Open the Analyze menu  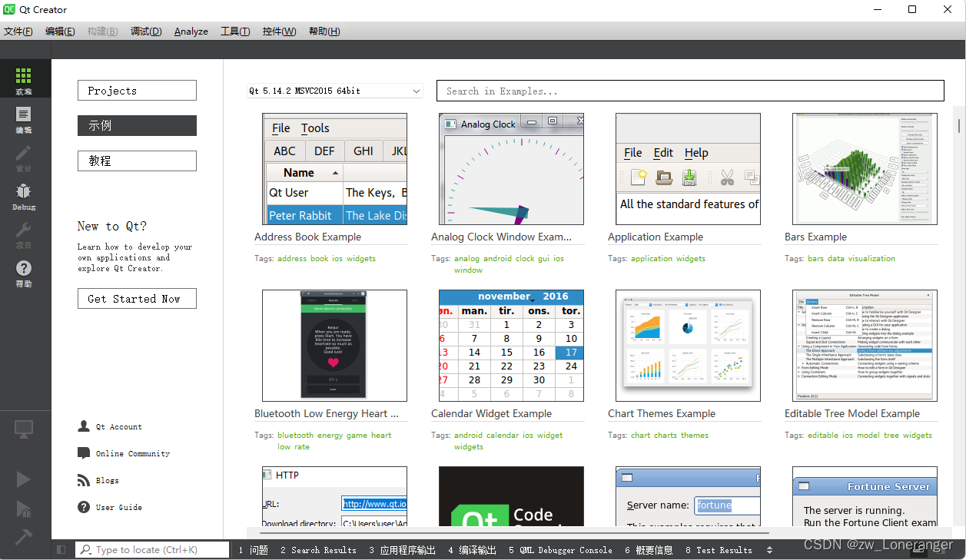pyautogui.click(x=191, y=31)
